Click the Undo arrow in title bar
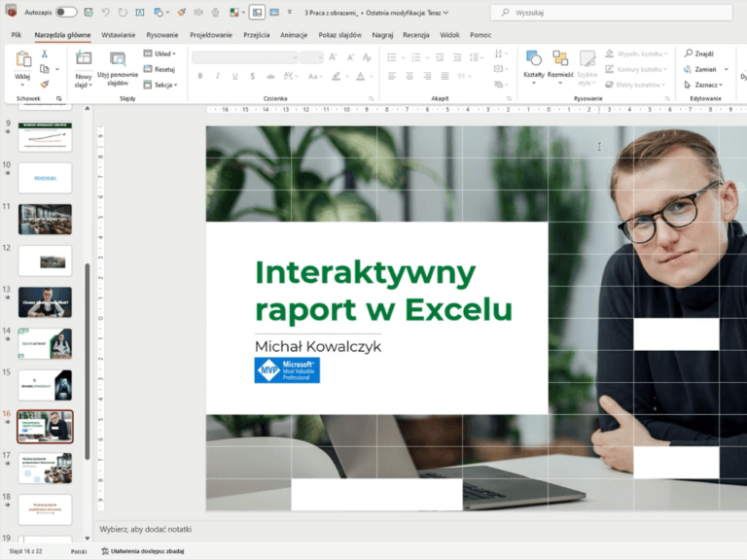The image size is (747, 560). point(106,13)
